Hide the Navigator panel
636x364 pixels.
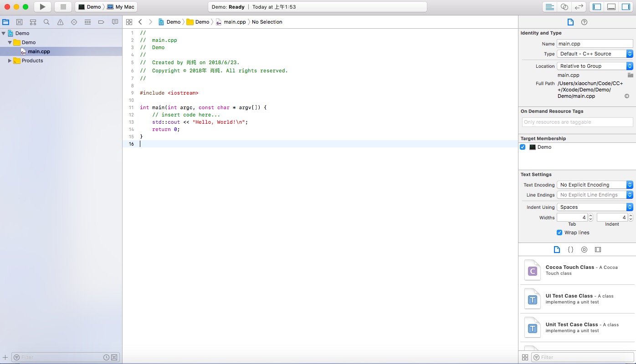click(x=597, y=7)
